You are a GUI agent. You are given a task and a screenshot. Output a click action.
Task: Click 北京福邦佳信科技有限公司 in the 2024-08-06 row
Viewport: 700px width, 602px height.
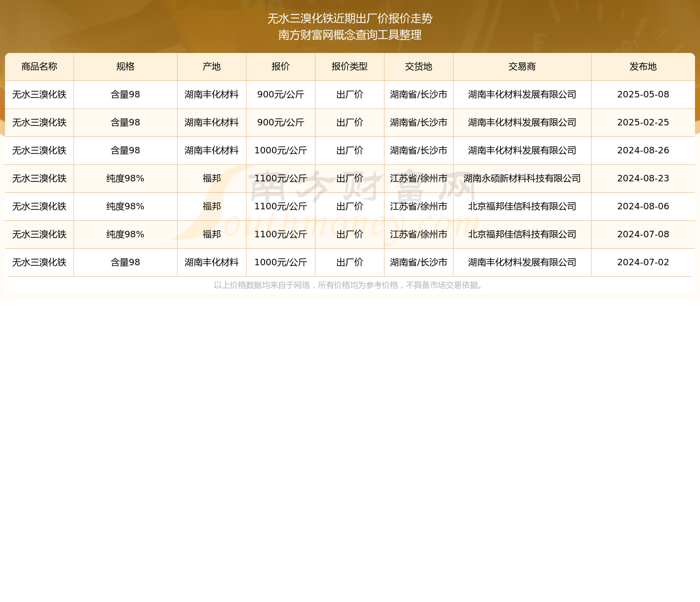pyautogui.click(x=522, y=206)
